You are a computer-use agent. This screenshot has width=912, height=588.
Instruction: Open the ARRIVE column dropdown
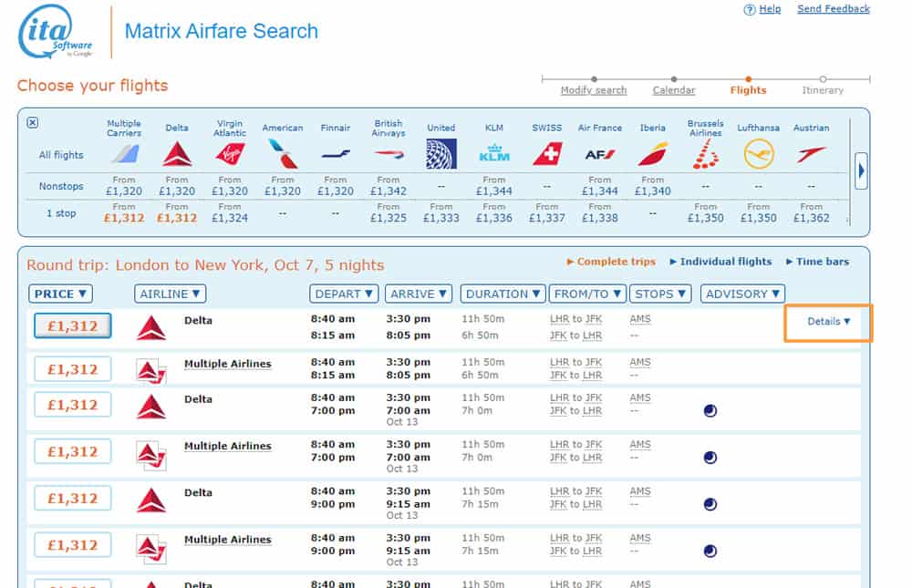[x=419, y=294]
